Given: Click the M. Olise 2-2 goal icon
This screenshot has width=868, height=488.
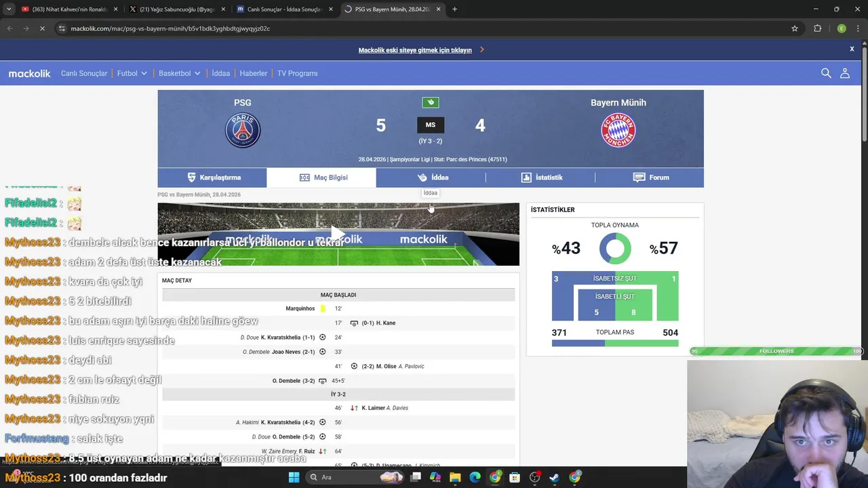Looking at the screenshot, I should pos(354,366).
